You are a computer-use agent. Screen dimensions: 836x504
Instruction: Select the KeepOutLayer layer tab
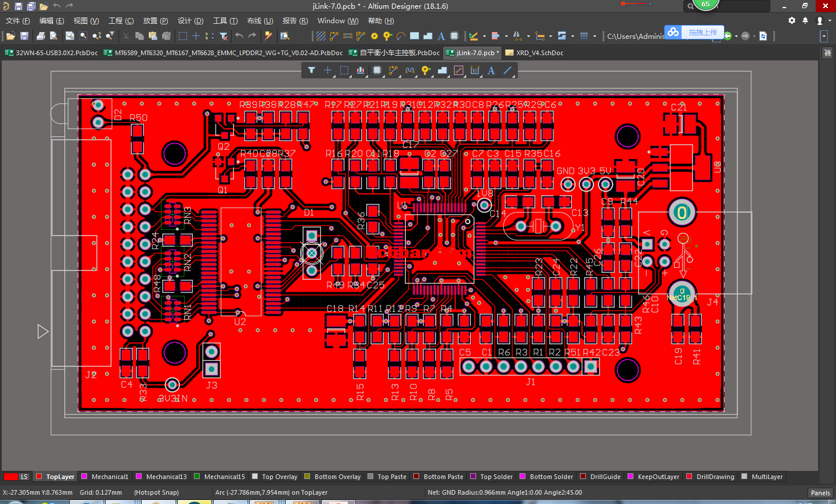pos(653,477)
